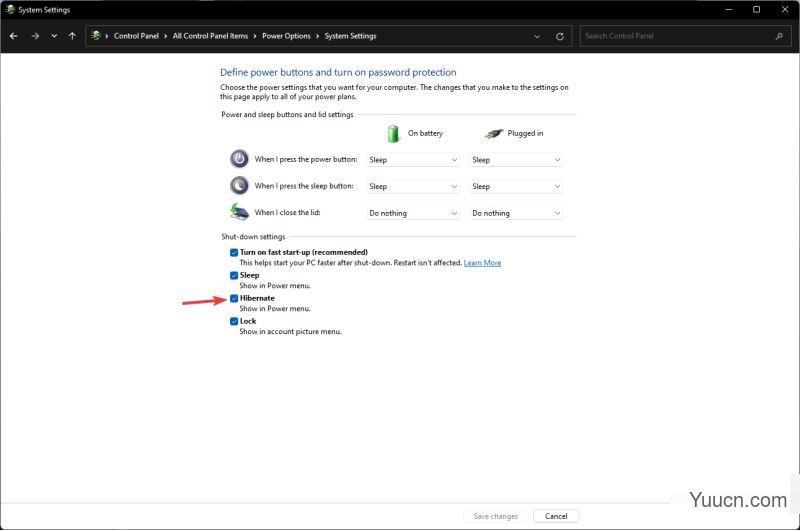This screenshot has width=800, height=530.
Task: Expand the chevron after Power Options breadcrumb
Action: click(x=317, y=36)
